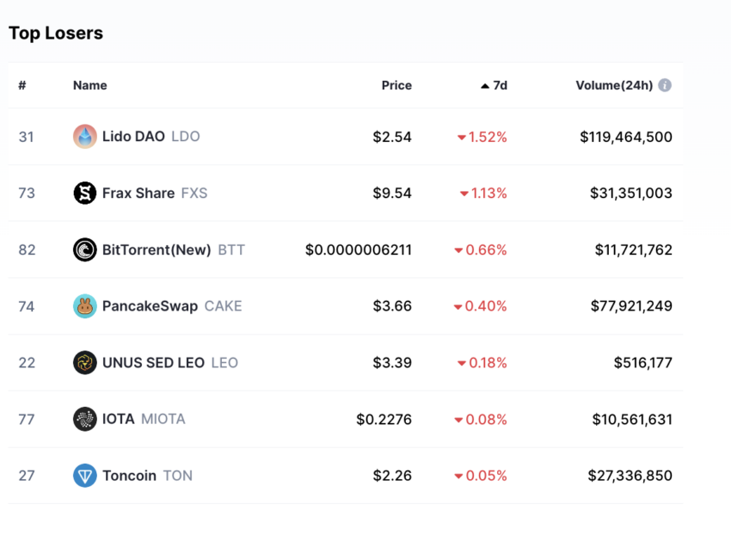
Task: Click the Lido DAO coin logo
Action: (85, 137)
